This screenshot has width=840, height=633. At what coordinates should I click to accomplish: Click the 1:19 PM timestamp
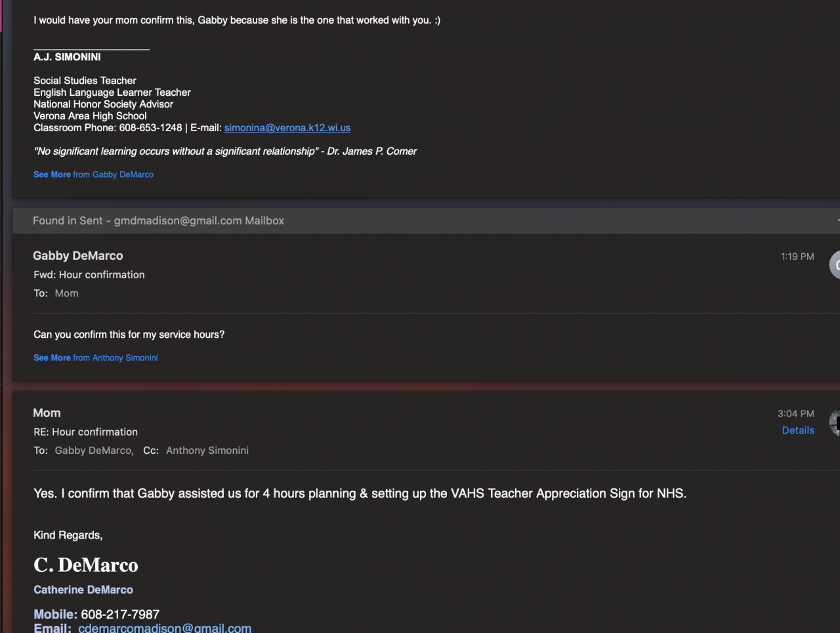(797, 256)
